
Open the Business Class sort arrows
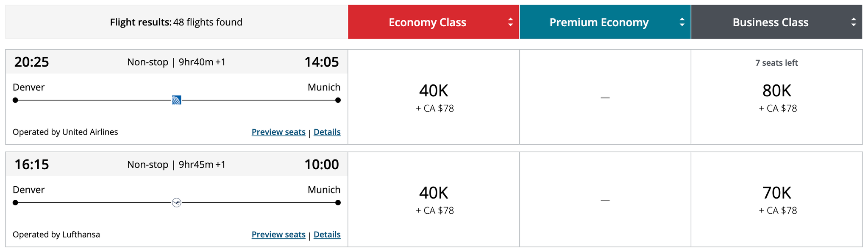click(853, 22)
